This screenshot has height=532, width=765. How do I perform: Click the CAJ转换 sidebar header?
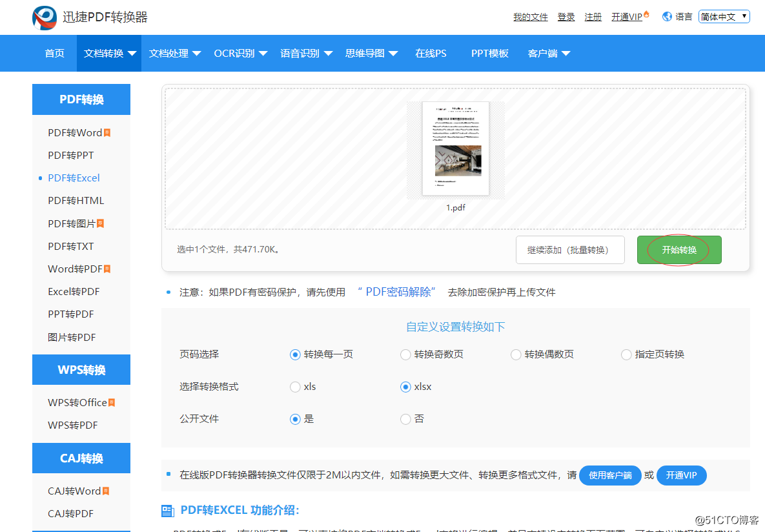pyautogui.click(x=81, y=458)
